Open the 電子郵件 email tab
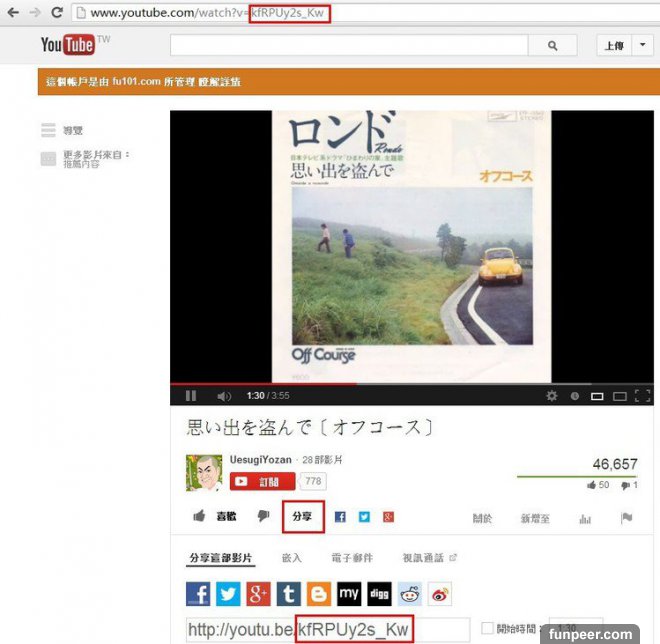This screenshot has height=644, width=660. point(350,558)
